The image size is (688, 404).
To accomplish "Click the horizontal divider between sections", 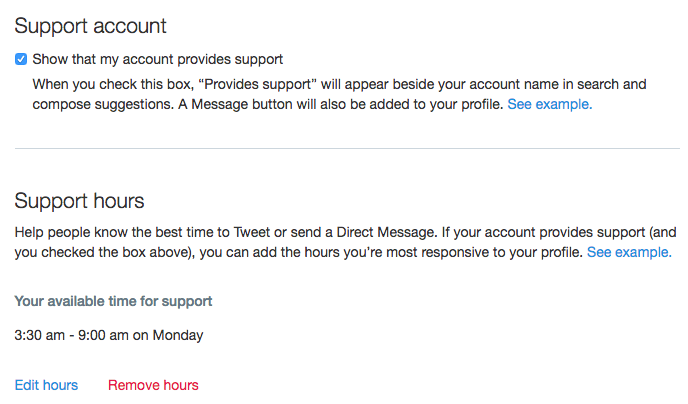I will (347, 149).
